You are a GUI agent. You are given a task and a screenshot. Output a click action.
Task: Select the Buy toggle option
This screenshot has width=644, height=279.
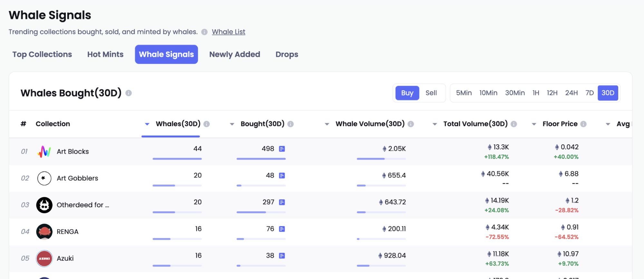(407, 93)
